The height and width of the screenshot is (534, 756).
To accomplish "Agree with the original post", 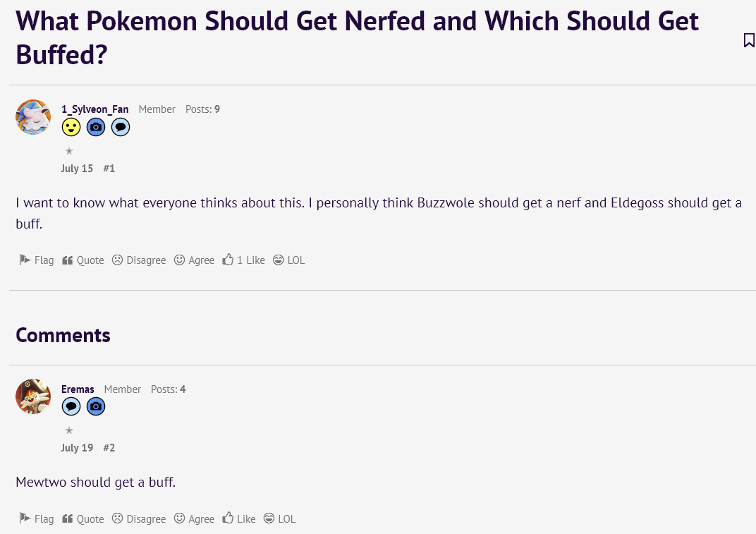I will click(x=194, y=260).
